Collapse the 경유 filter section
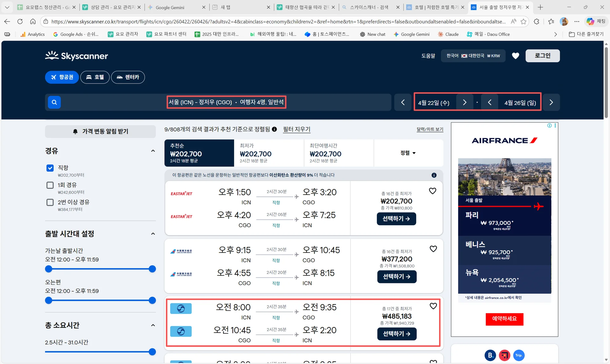The width and height of the screenshot is (610, 364). [153, 151]
